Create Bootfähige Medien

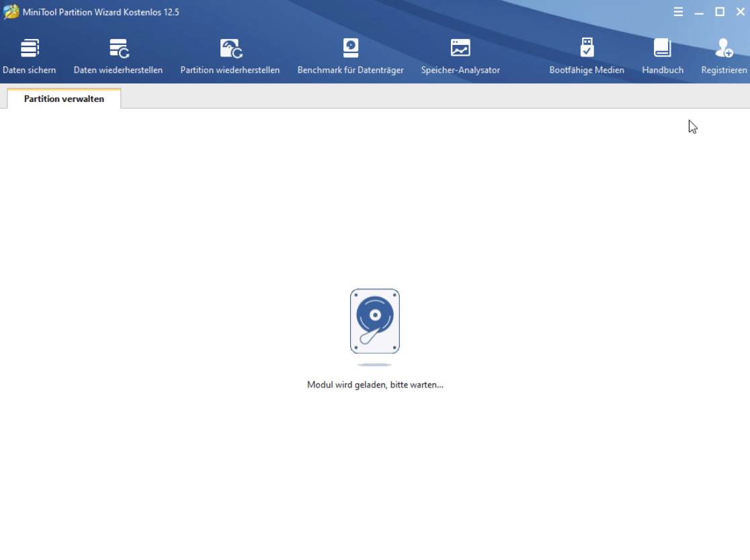tap(587, 56)
